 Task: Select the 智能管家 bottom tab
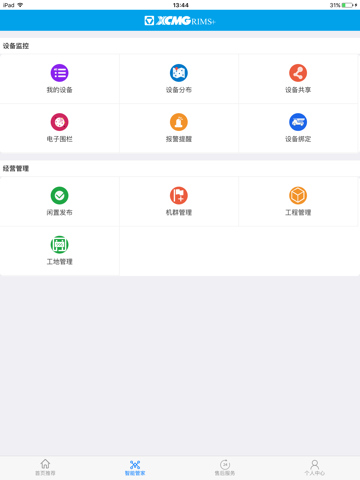pyautogui.click(x=135, y=468)
